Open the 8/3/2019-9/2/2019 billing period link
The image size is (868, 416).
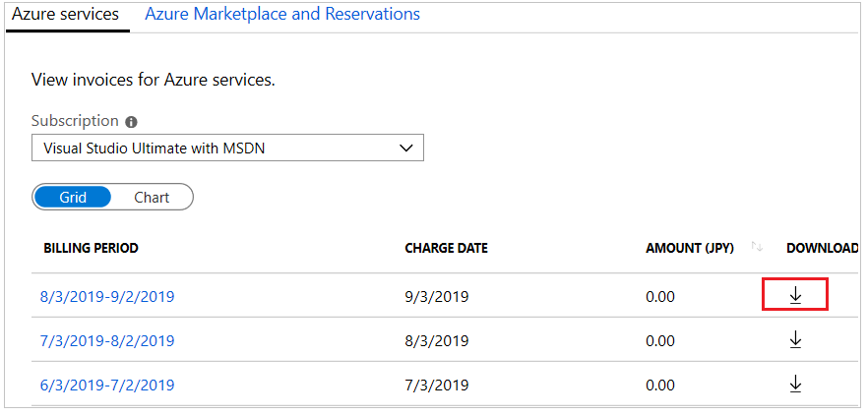[x=107, y=296]
